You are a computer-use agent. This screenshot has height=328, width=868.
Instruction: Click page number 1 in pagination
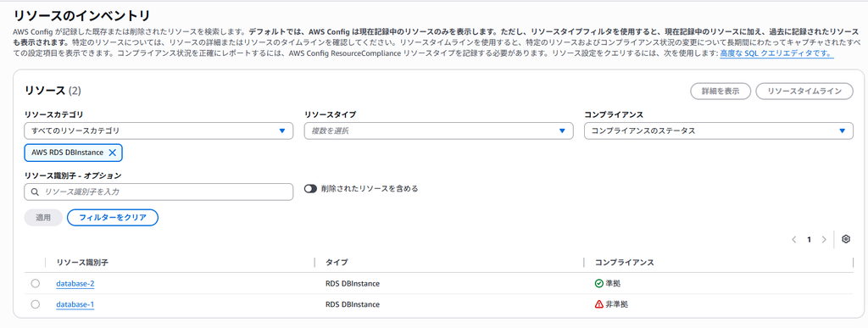[809, 240]
